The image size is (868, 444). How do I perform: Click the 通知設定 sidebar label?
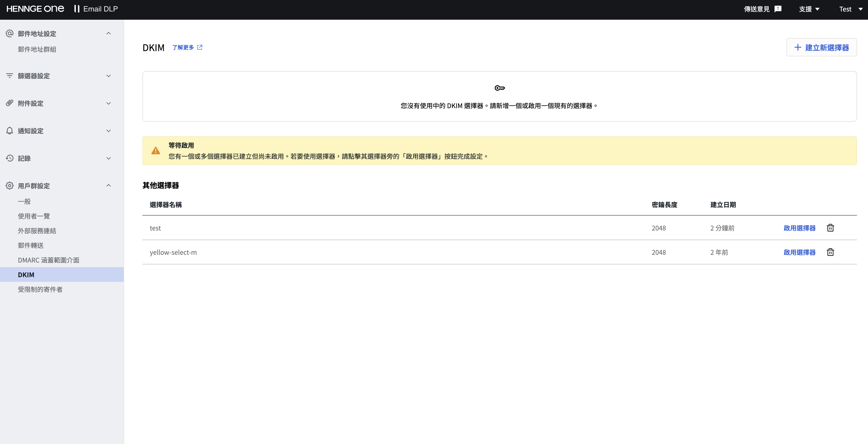point(31,131)
